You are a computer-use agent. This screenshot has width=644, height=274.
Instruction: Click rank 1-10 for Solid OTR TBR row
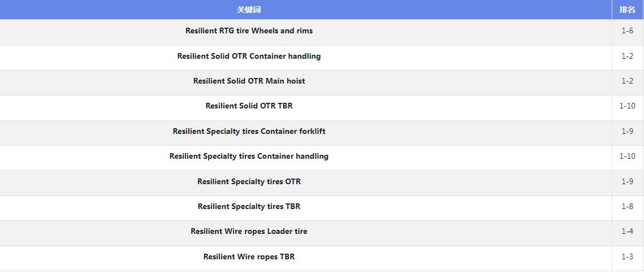pos(627,106)
